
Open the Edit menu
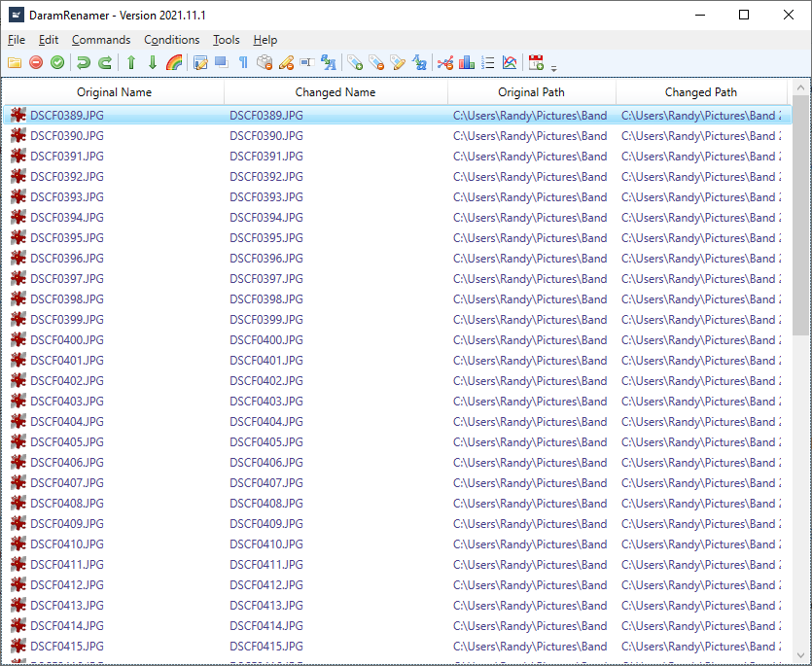(49, 40)
